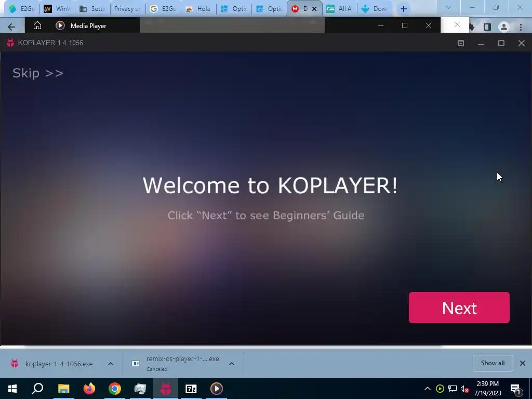This screenshot has width=532, height=399.
Task: Open the WinV browser tab
Action: click(x=57, y=9)
